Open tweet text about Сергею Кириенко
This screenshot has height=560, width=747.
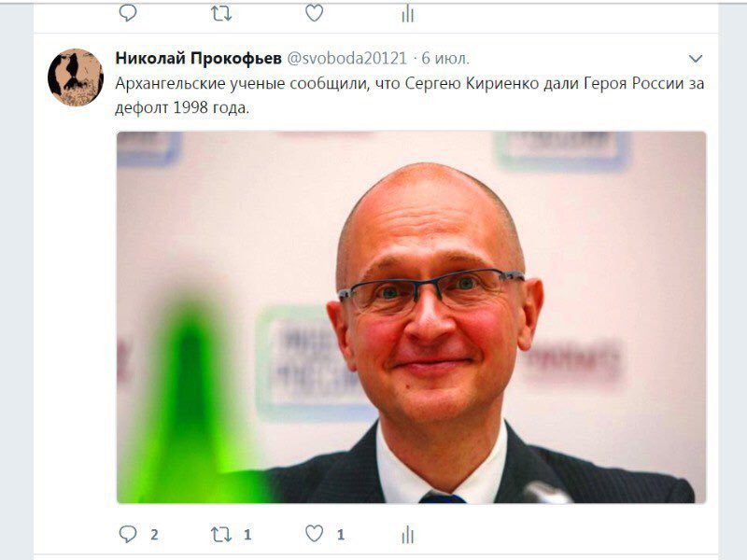[x=409, y=95]
